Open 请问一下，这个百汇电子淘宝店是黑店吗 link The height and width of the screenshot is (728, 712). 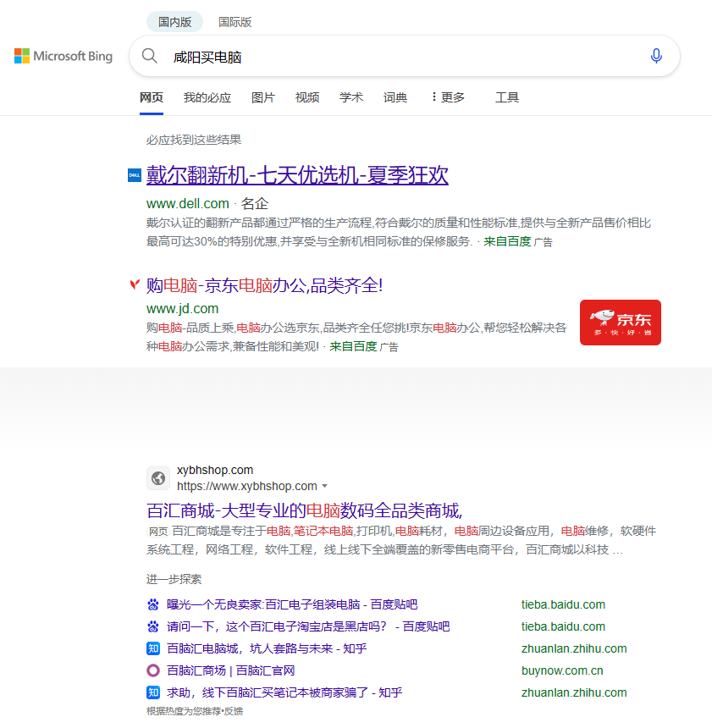pyautogui.click(x=308, y=626)
